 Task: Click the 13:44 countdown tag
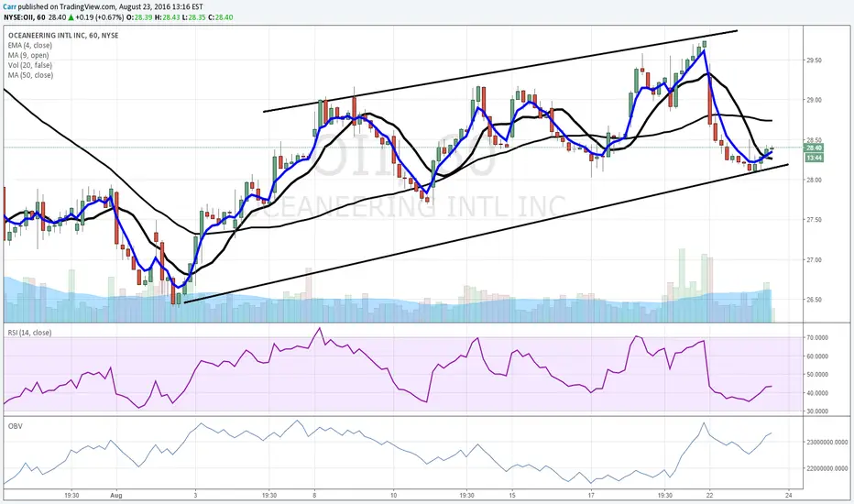[x=814, y=158]
